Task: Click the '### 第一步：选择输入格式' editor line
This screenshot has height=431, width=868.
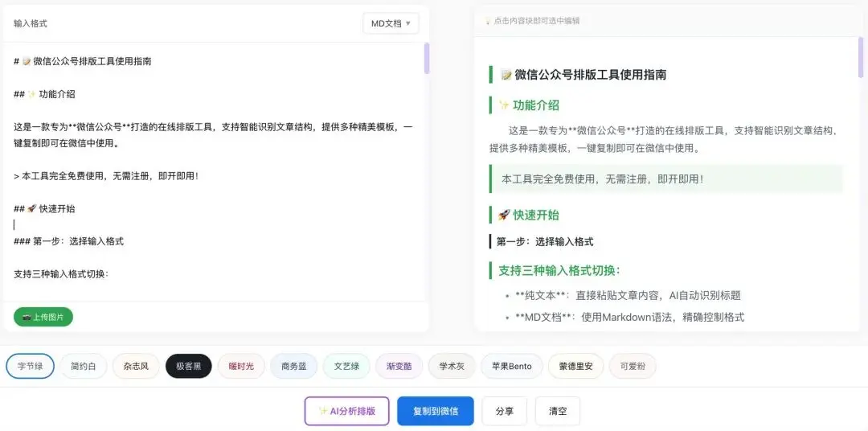Action: (x=68, y=241)
